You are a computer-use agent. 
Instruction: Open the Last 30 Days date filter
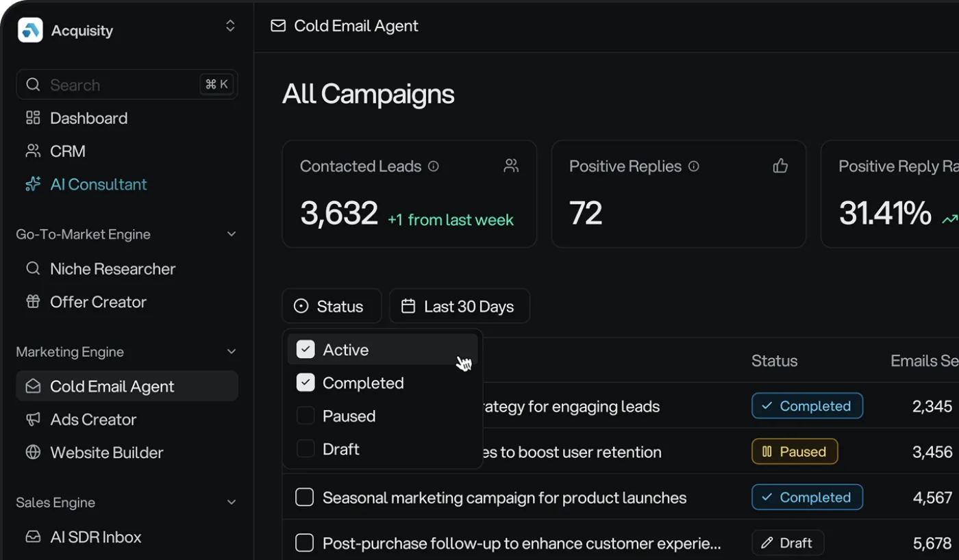click(459, 306)
